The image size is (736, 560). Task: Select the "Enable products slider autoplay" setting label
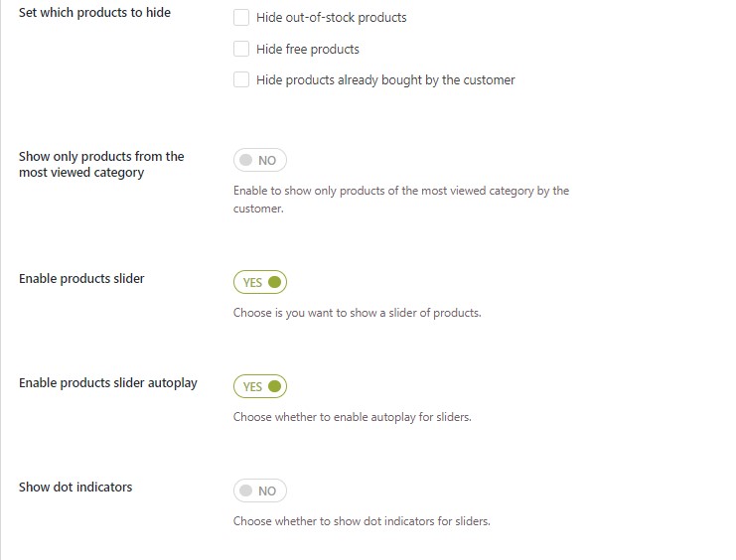click(x=108, y=383)
